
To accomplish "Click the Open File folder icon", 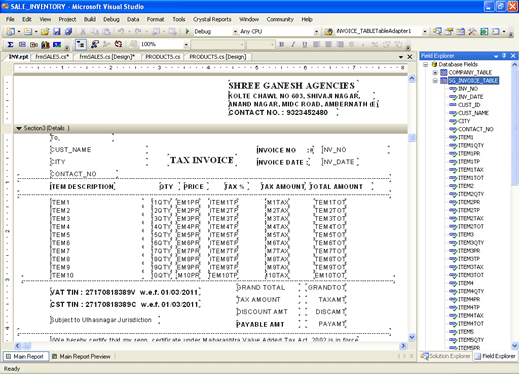I will [45, 31].
